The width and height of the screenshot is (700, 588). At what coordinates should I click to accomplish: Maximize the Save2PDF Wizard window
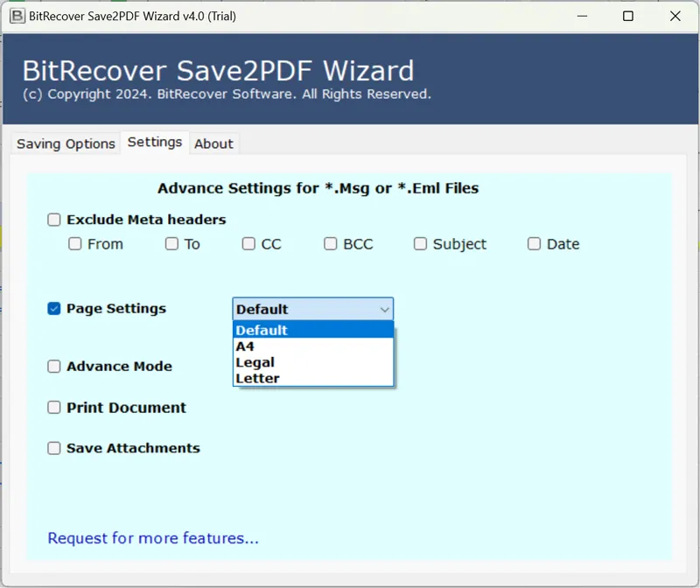point(628,16)
